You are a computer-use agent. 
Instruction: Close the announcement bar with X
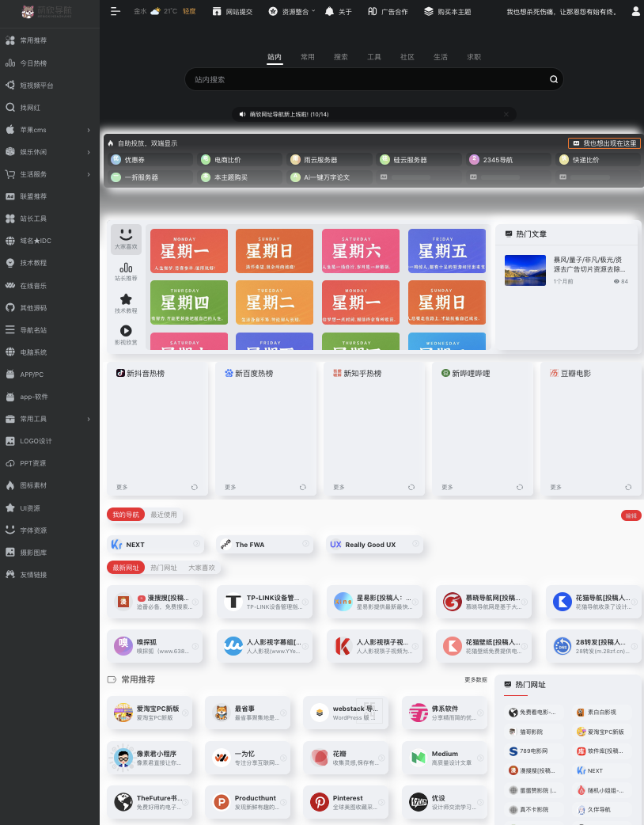[x=506, y=114]
